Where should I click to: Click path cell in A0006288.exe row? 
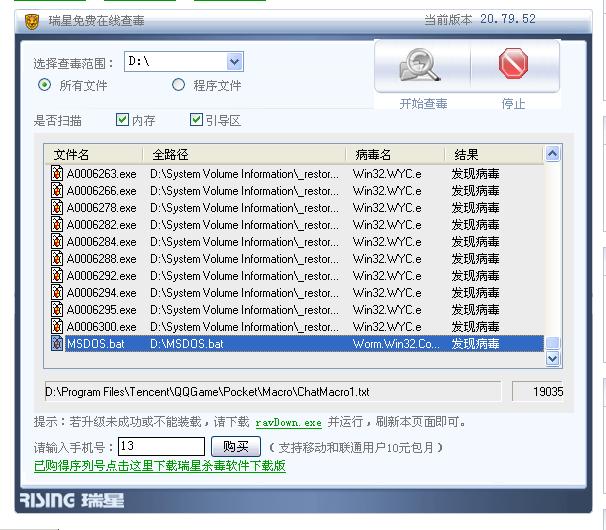(x=244, y=259)
